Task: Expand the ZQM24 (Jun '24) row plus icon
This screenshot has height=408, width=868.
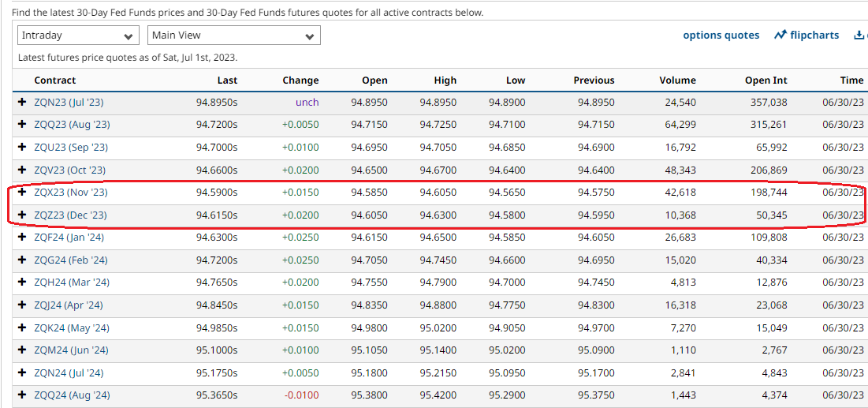Action: [22, 350]
